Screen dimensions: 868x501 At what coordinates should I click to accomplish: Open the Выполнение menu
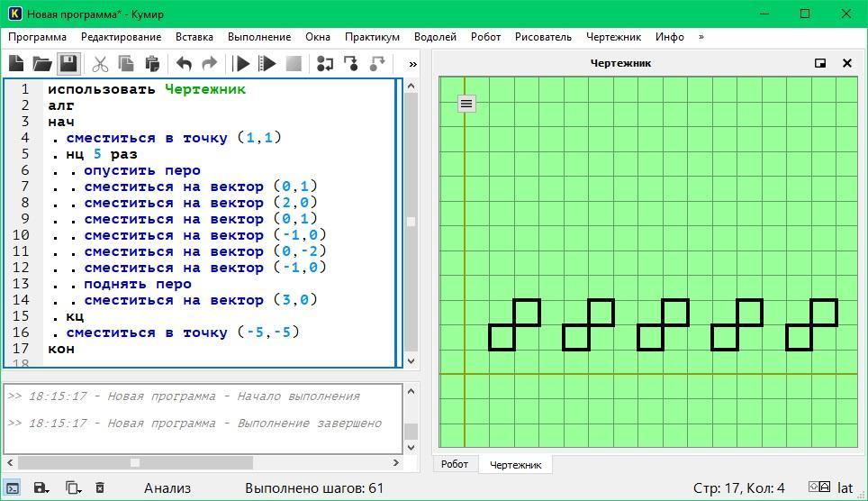258,37
